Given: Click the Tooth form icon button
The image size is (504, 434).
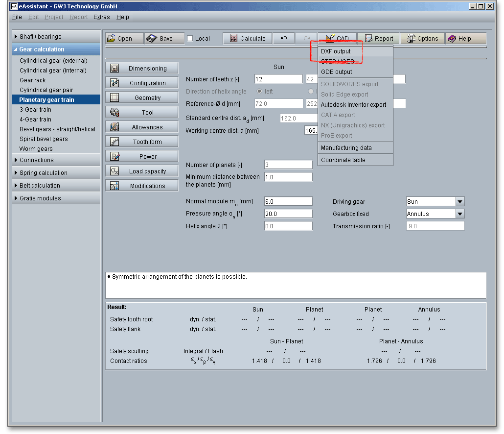Looking at the screenshot, I should pos(115,142).
